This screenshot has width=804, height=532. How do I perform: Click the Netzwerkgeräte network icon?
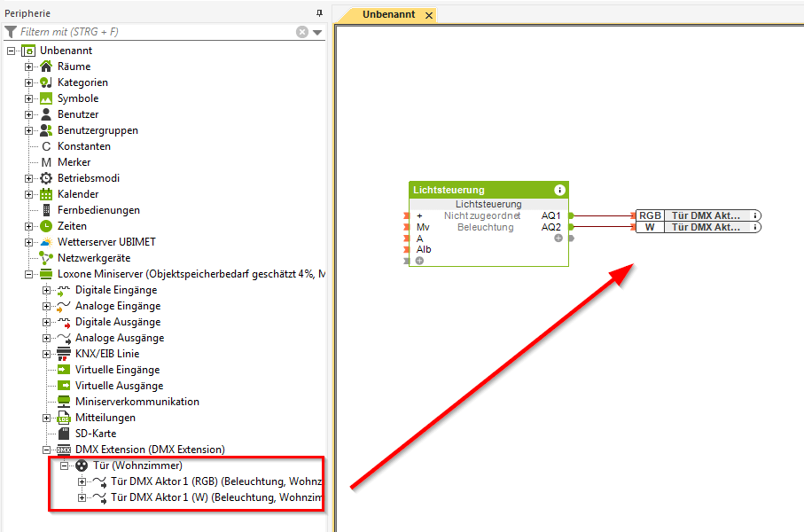click(x=47, y=258)
